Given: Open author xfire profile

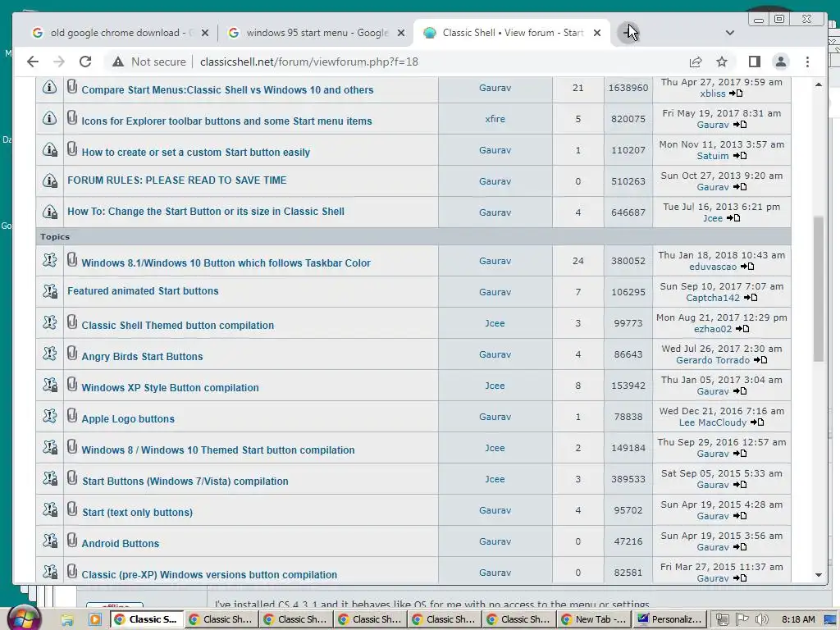Looking at the screenshot, I should coord(495,119).
